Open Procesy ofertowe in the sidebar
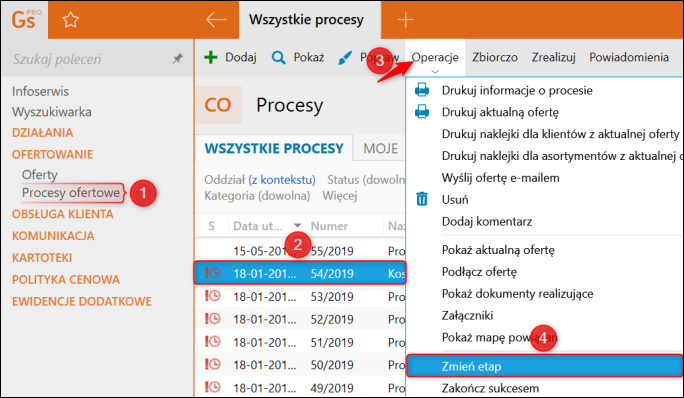The height and width of the screenshot is (398, 684). (71, 192)
